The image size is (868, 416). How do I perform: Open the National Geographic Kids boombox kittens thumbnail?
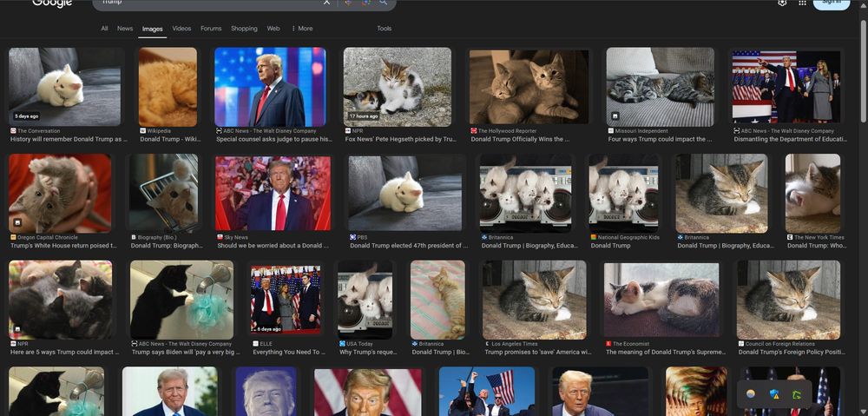(x=624, y=194)
